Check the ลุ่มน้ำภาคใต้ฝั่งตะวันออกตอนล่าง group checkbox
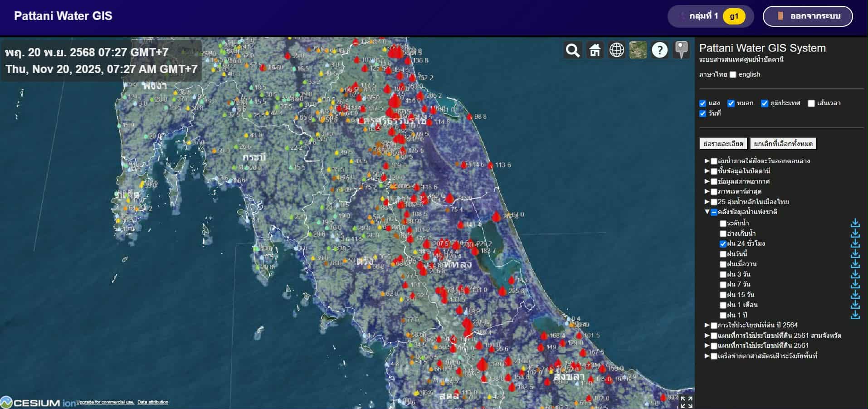The image size is (868, 409). tap(714, 161)
